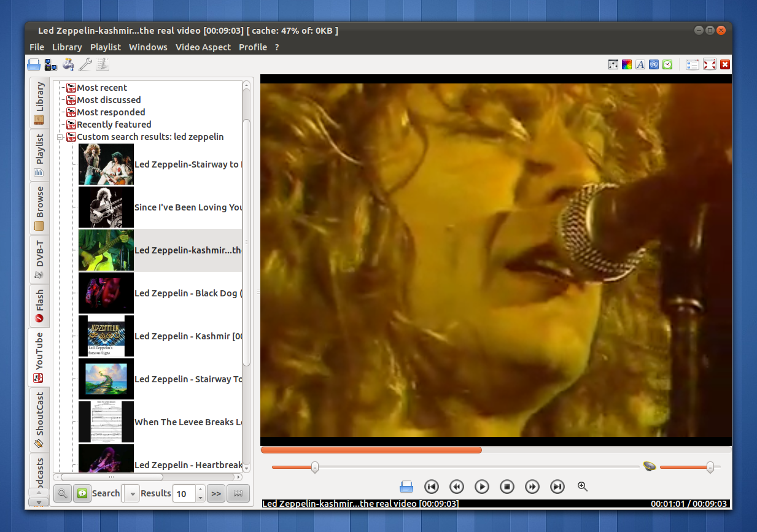Image resolution: width=757 pixels, height=532 pixels.
Task: Collapse Custom search results: led zeppelin node
Action: point(60,137)
